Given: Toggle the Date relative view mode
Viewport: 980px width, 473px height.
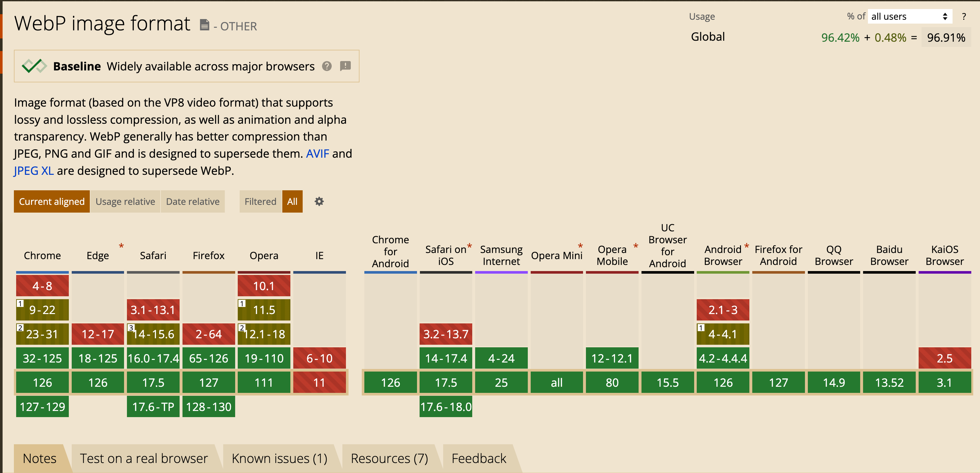Looking at the screenshot, I should coord(193,201).
